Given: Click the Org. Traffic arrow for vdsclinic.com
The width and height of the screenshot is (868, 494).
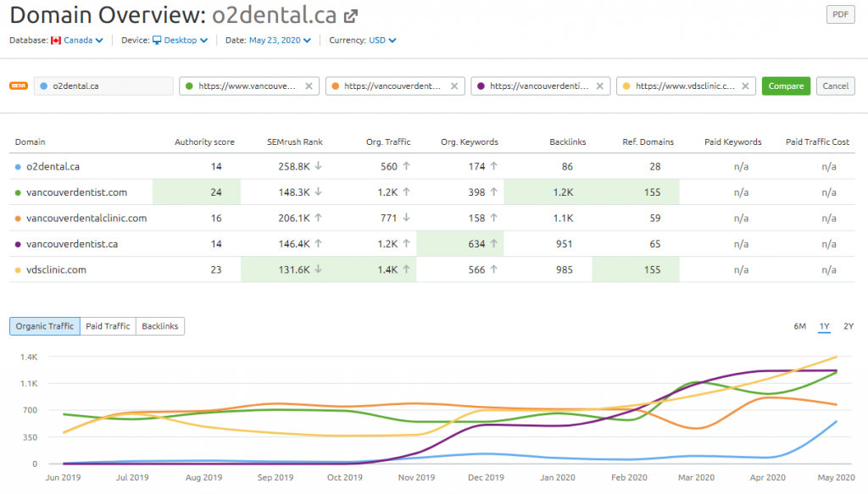Looking at the screenshot, I should tap(406, 269).
